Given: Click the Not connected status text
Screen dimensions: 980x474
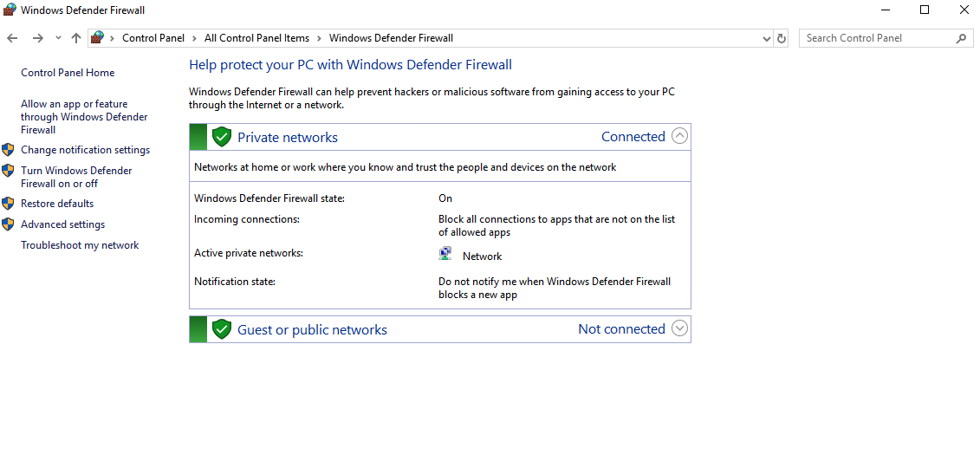Looking at the screenshot, I should [621, 329].
